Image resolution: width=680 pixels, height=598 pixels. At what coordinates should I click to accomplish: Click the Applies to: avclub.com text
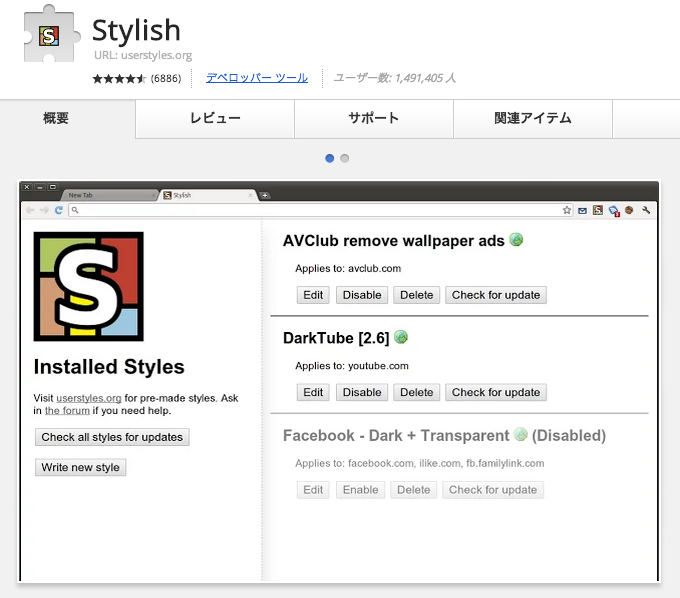pos(348,269)
